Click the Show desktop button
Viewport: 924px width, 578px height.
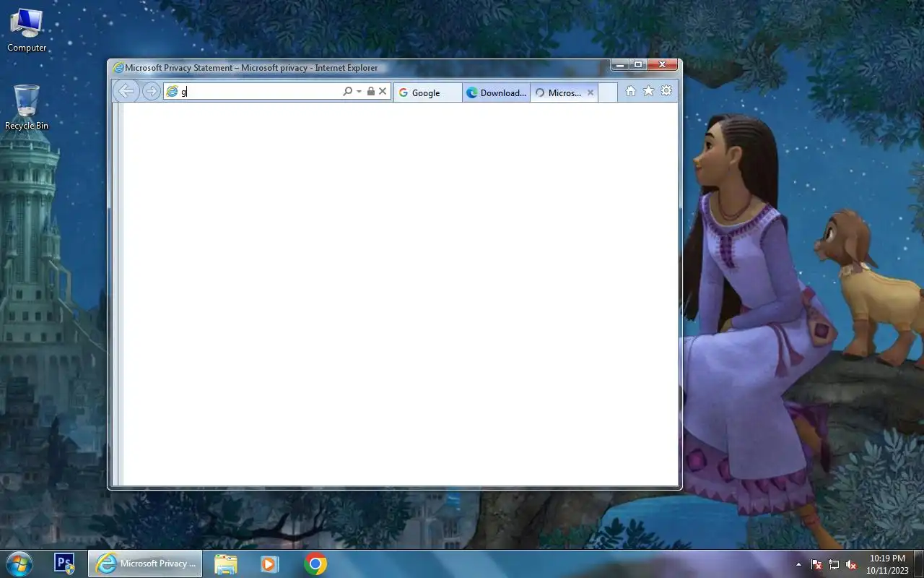click(918, 564)
